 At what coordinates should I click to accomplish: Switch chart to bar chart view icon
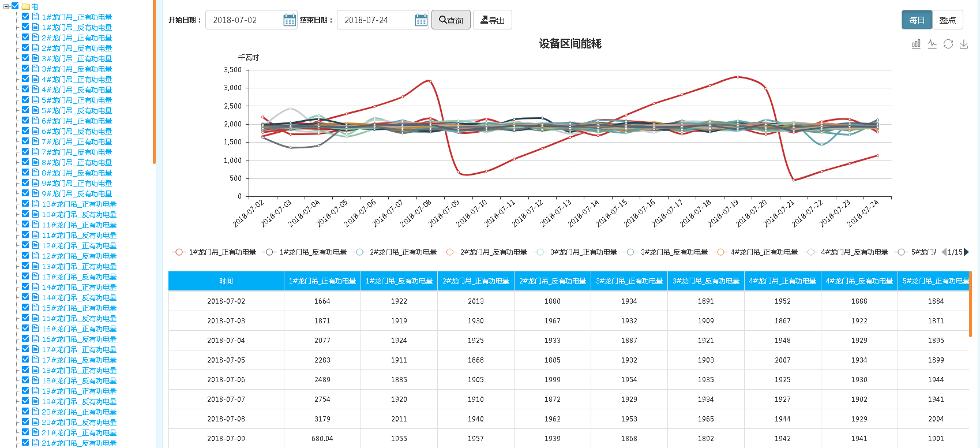916,44
